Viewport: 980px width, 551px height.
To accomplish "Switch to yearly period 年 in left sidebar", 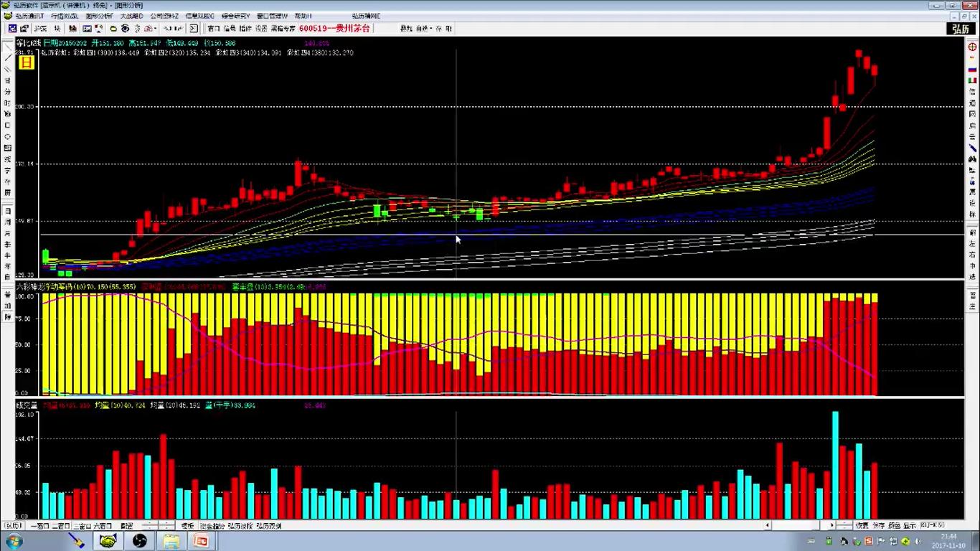I will pos(8,265).
